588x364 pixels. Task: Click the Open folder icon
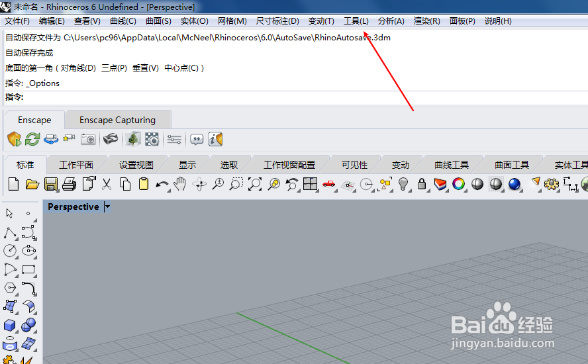(32, 184)
